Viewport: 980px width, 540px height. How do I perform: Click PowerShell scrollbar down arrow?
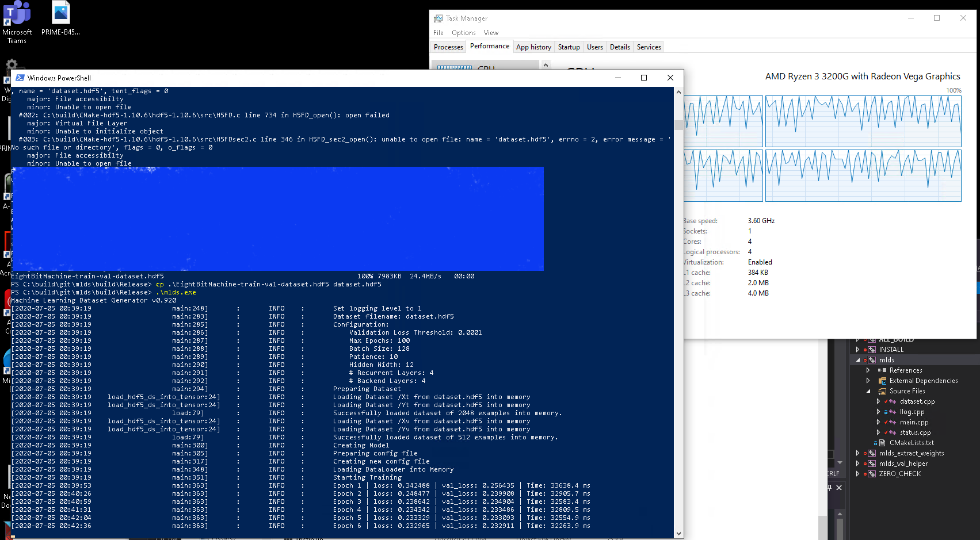click(678, 534)
